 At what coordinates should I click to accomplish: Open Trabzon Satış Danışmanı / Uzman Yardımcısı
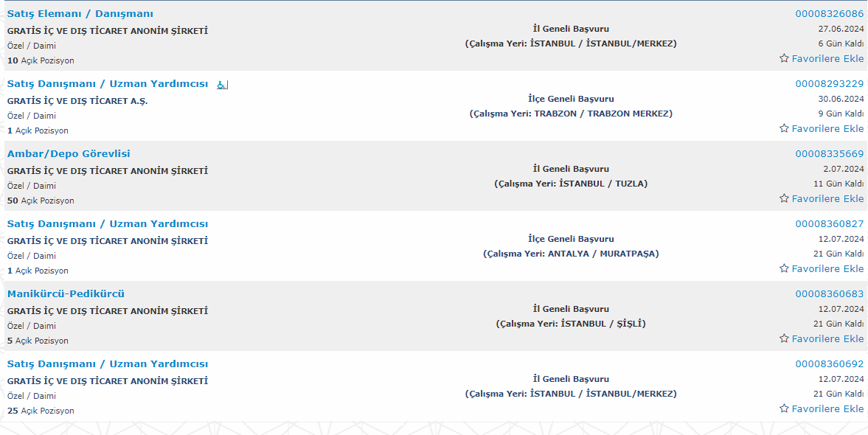click(x=108, y=84)
